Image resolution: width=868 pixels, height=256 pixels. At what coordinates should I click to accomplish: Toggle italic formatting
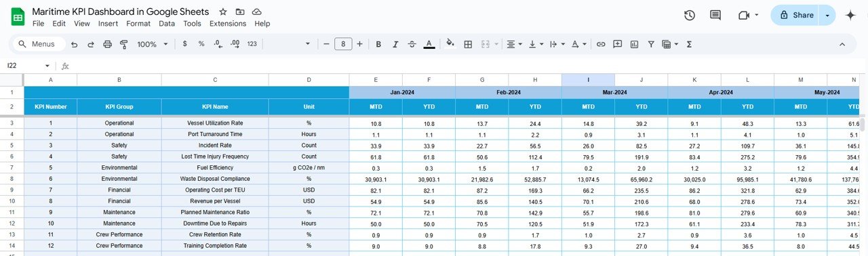click(395, 44)
